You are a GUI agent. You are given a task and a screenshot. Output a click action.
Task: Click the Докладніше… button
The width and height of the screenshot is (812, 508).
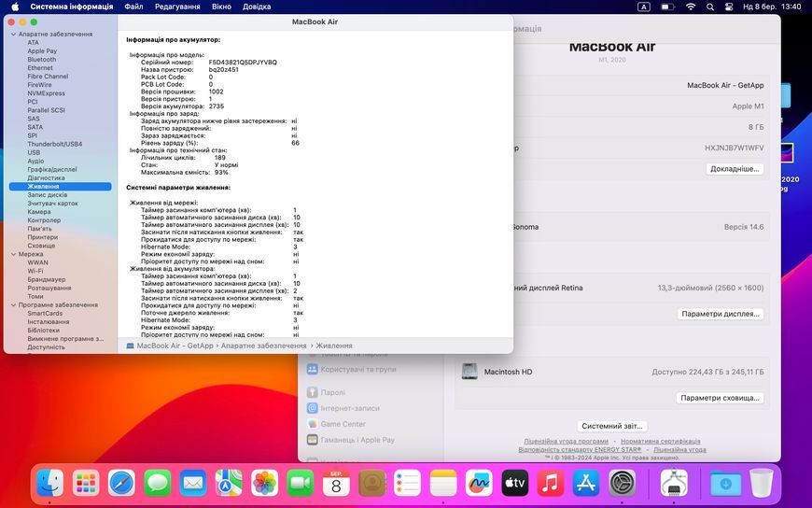[x=735, y=169]
